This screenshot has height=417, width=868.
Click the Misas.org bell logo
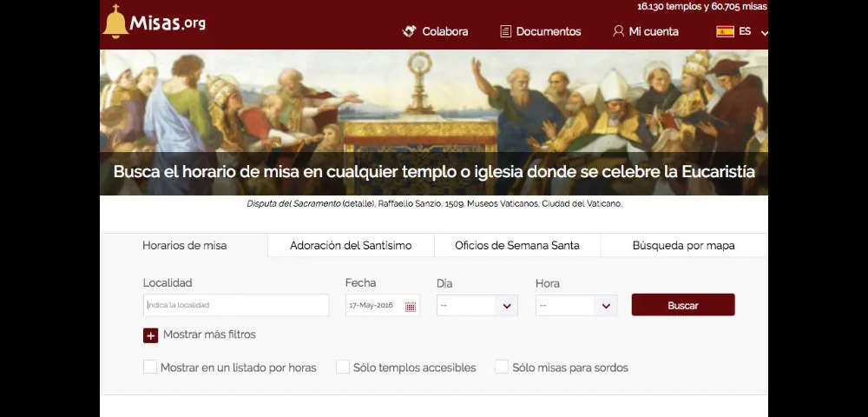[x=115, y=22]
